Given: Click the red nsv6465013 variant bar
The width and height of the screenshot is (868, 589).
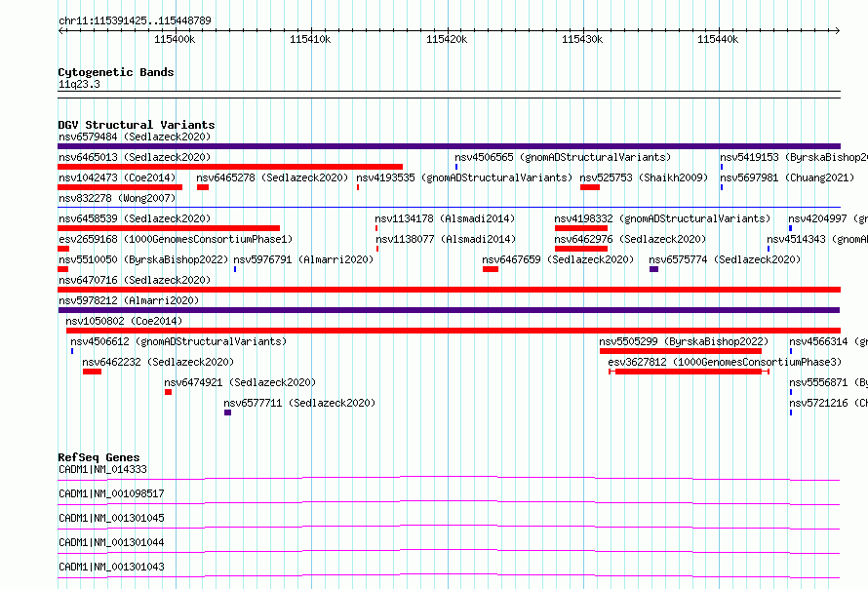Looking at the screenshot, I should pyautogui.click(x=230, y=167).
